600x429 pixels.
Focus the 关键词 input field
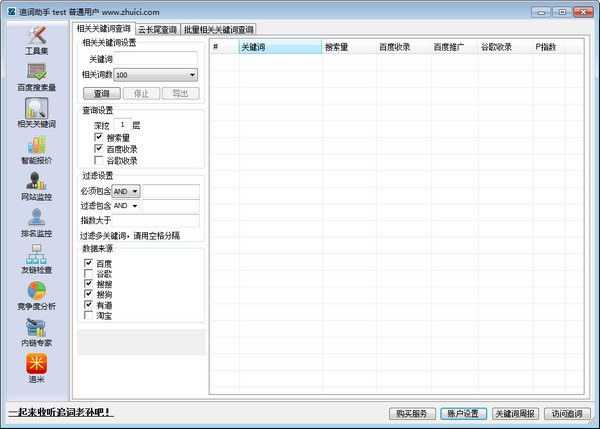pos(156,59)
